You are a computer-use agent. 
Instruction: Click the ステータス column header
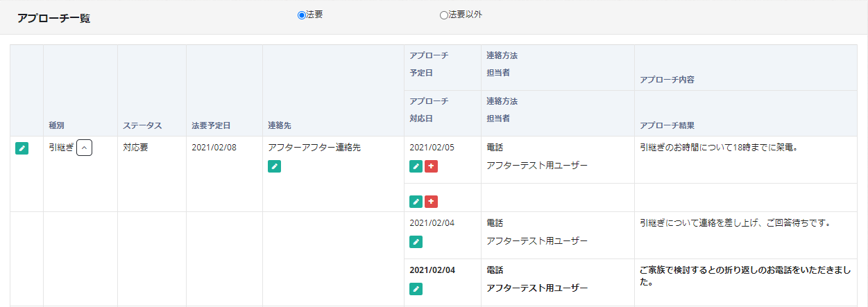142,125
